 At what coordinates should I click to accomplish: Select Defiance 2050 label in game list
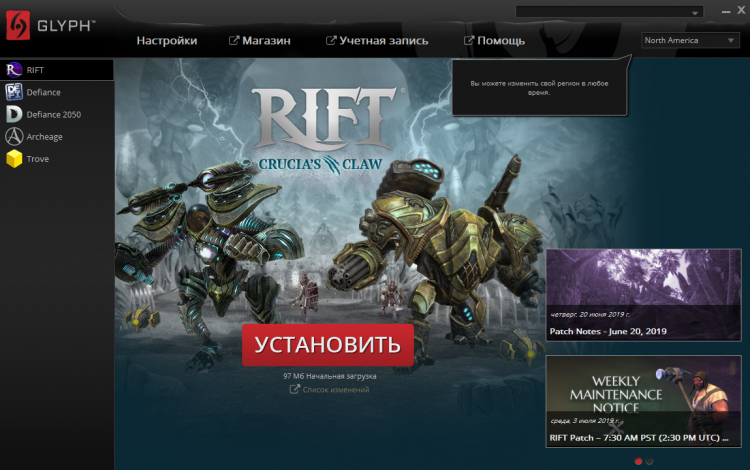click(54, 114)
